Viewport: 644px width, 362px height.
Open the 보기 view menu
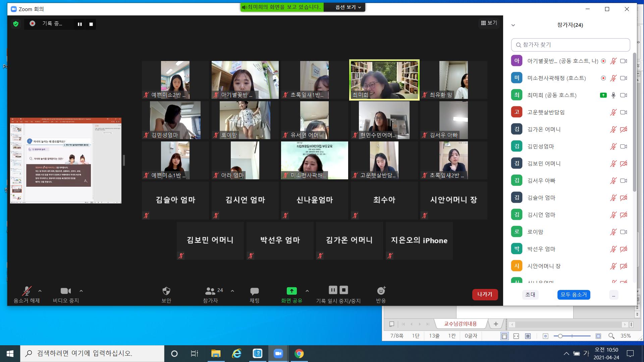tap(489, 23)
